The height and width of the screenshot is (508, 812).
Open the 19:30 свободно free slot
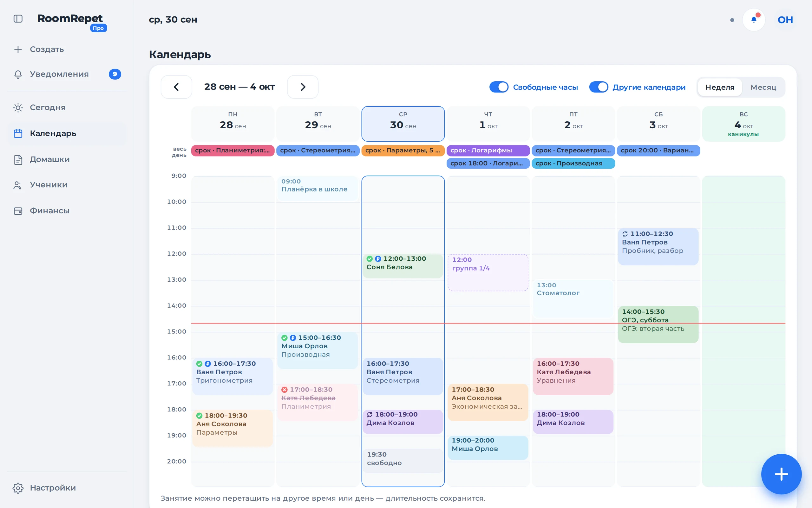click(x=403, y=461)
